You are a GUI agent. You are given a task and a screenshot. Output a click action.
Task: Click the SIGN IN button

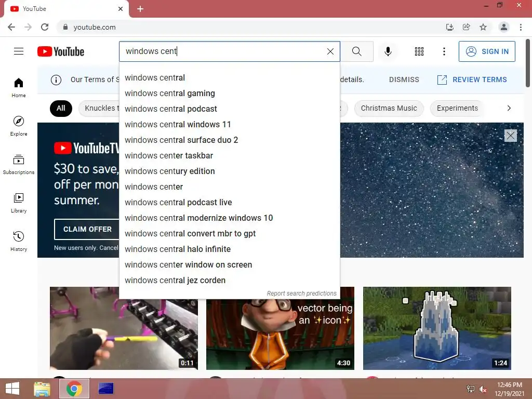click(x=487, y=51)
